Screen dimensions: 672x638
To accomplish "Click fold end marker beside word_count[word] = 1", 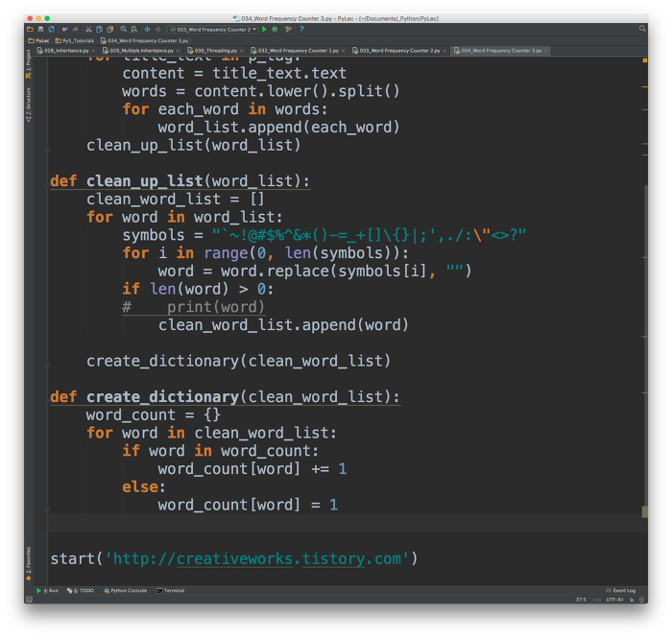I will pyautogui.click(x=48, y=508).
